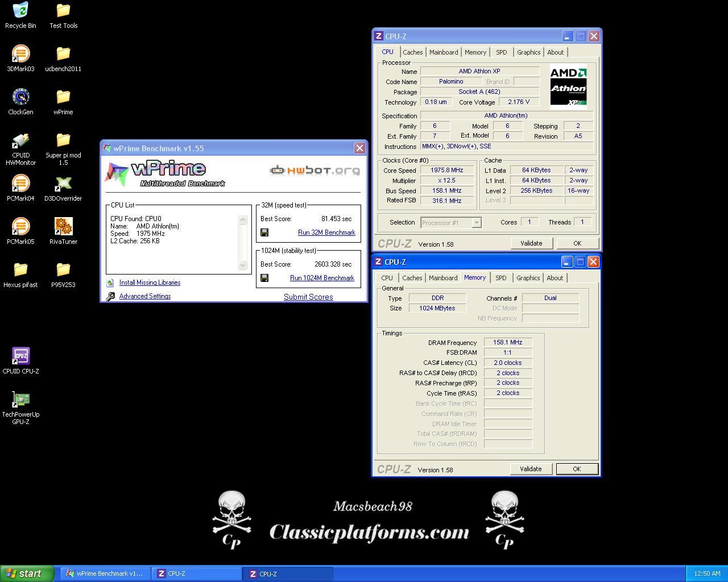
Task: Click OK in upper CPU-Z window
Action: point(577,243)
